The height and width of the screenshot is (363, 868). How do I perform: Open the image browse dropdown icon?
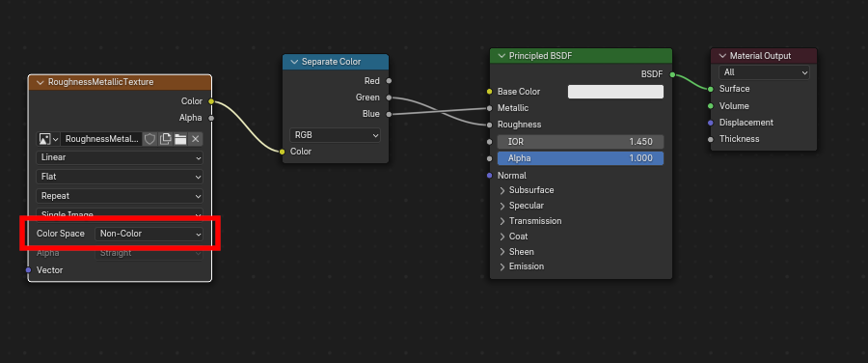49,139
